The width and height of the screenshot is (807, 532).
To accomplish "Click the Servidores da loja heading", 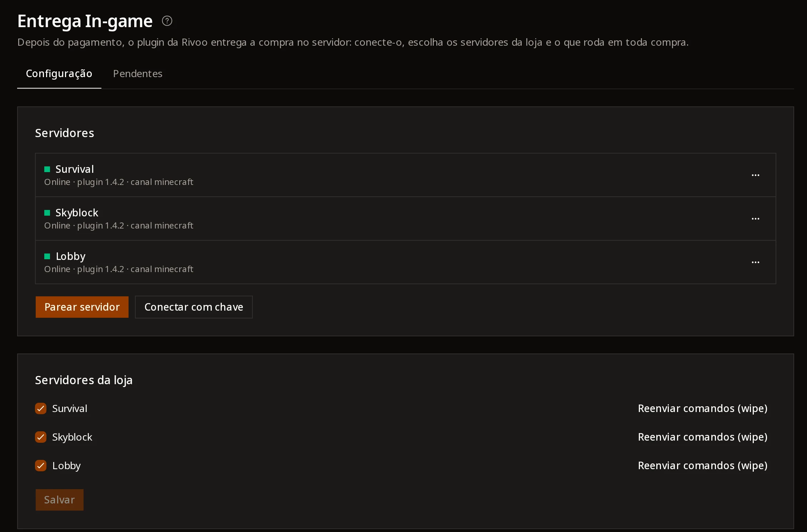I will pyautogui.click(x=84, y=380).
